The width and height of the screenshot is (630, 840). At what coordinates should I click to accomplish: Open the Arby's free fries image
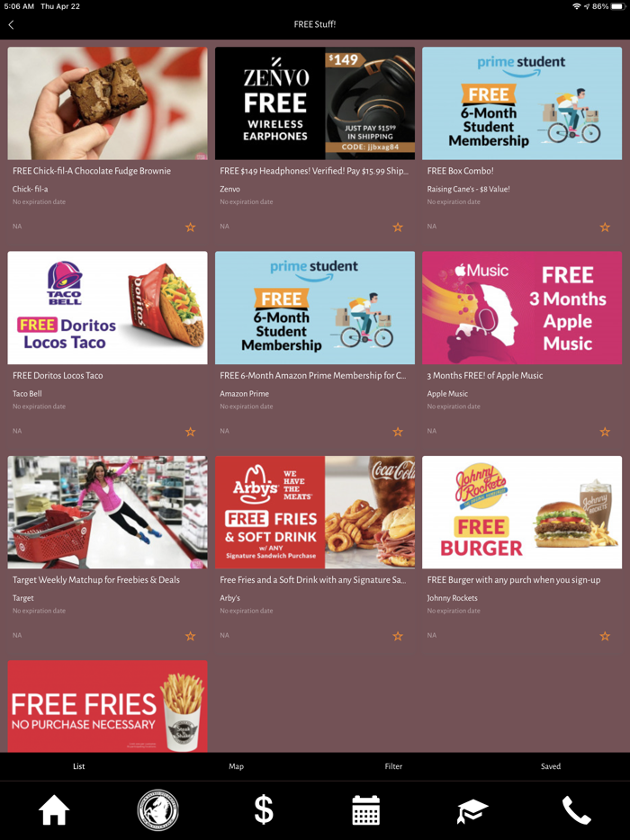tap(315, 512)
